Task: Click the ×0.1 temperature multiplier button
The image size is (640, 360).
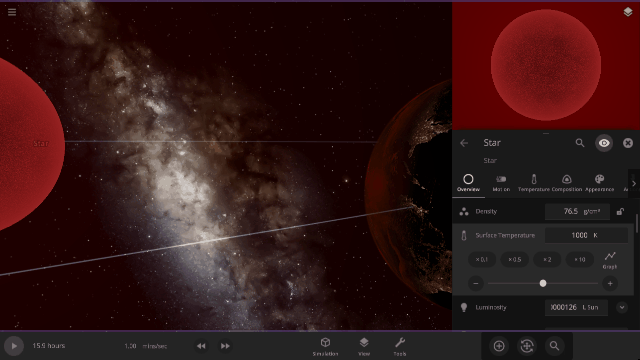Action: (x=482, y=260)
